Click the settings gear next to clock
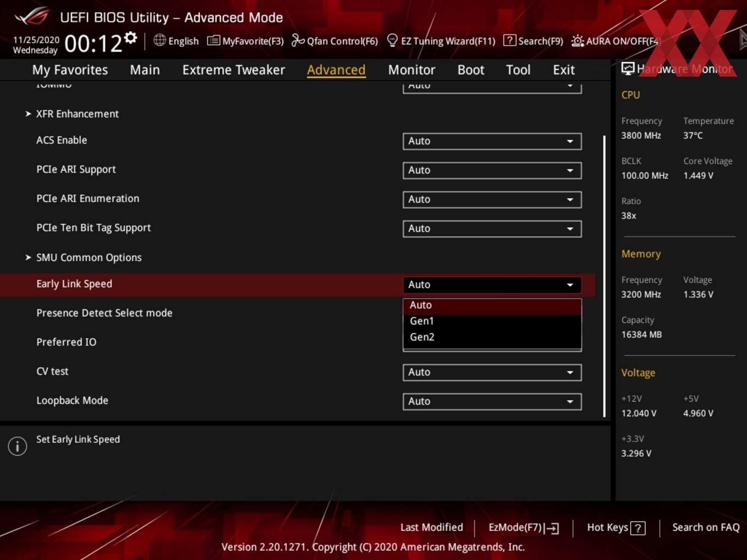Viewport: 747px width, 560px height. [130, 38]
